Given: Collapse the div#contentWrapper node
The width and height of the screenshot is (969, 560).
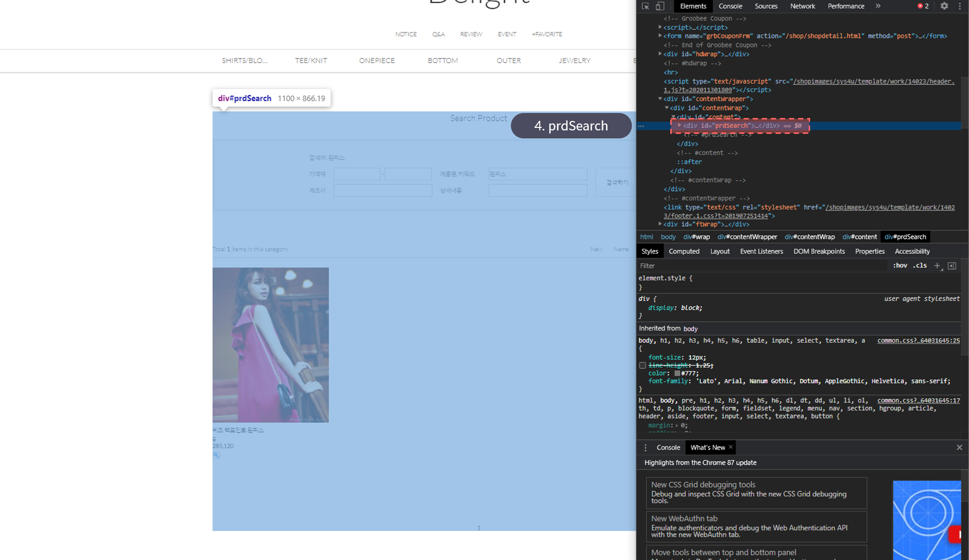Looking at the screenshot, I should [660, 99].
